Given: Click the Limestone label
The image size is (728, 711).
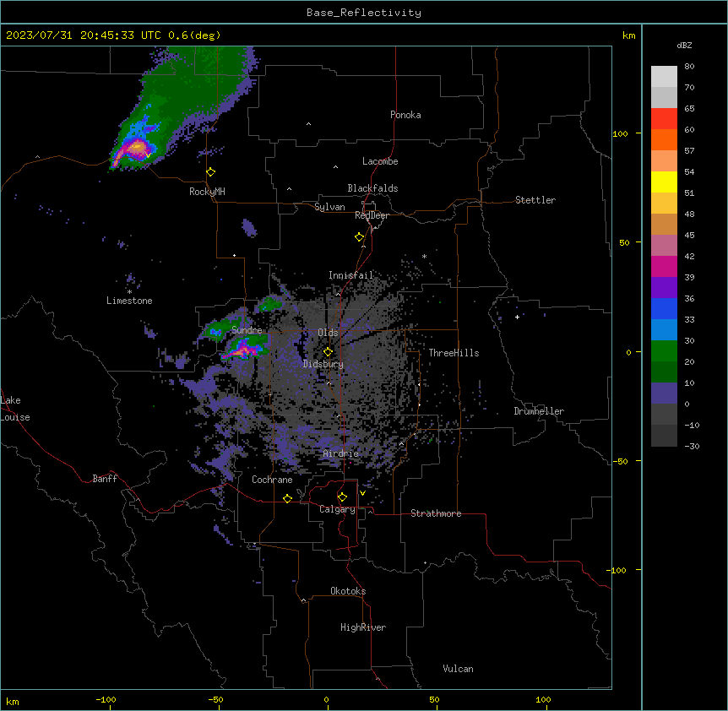Looking at the screenshot, I should pos(129,301).
